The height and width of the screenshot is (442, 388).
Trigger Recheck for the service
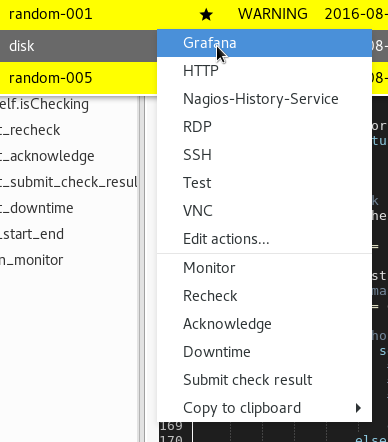[x=264, y=296]
